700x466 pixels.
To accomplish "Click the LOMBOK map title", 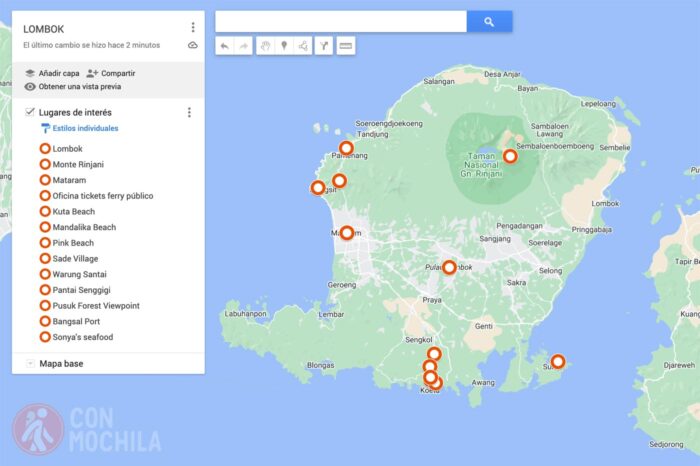I will [x=44, y=29].
